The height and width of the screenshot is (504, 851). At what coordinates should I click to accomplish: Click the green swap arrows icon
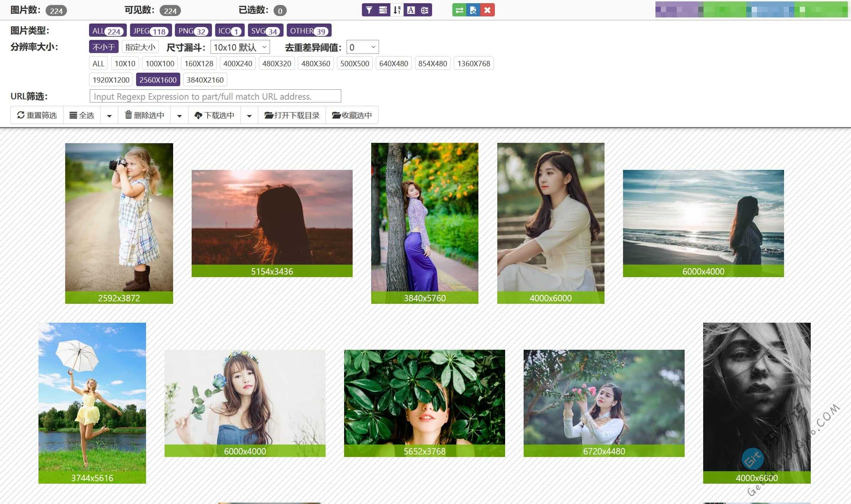[x=459, y=10]
